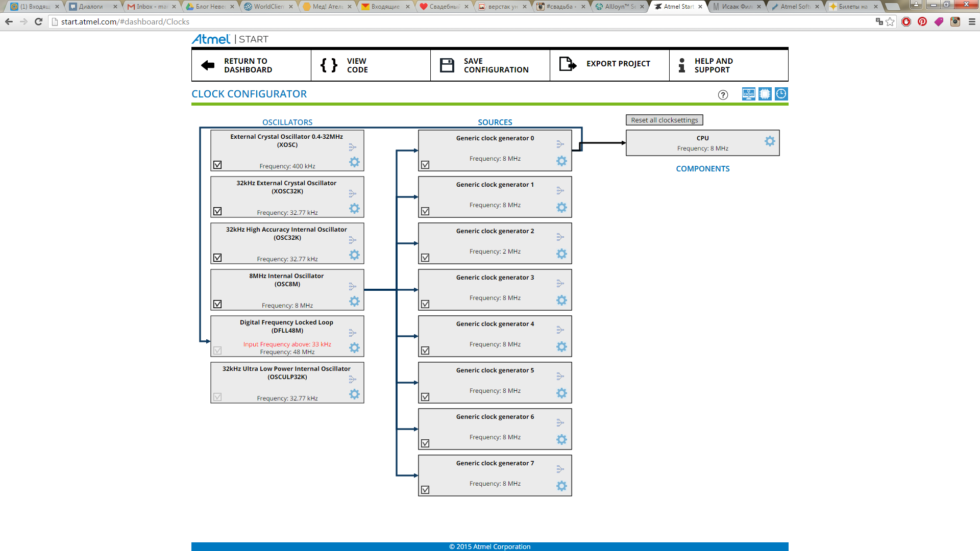This screenshot has height=551, width=980.
Task: Click the help question mark icon
Action: (723, 95)
